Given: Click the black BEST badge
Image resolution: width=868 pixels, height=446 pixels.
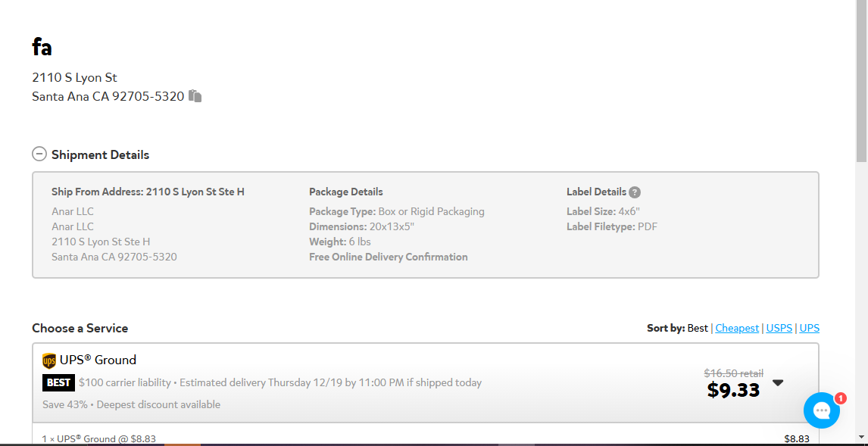Looking at the screenshot, I should tap(58, 383).
